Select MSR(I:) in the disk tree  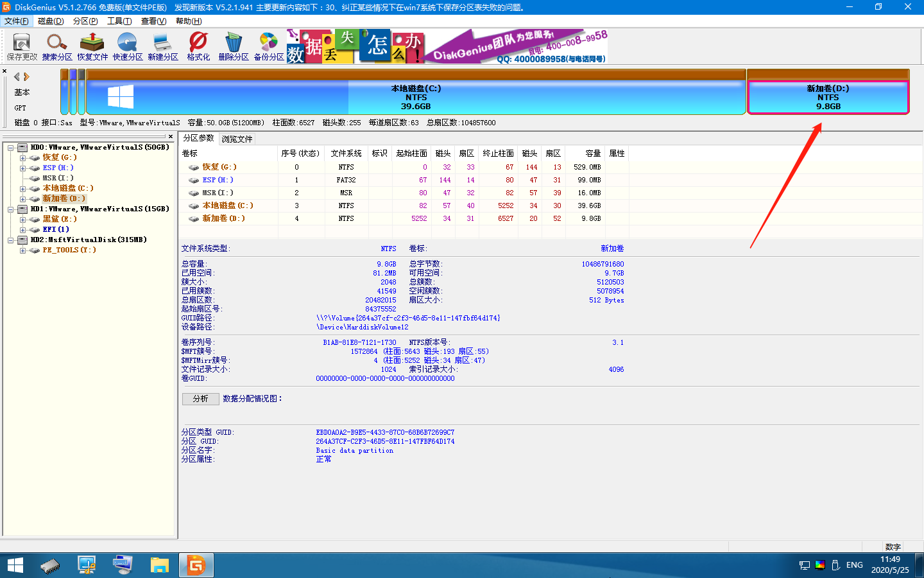tap(58, 178)
